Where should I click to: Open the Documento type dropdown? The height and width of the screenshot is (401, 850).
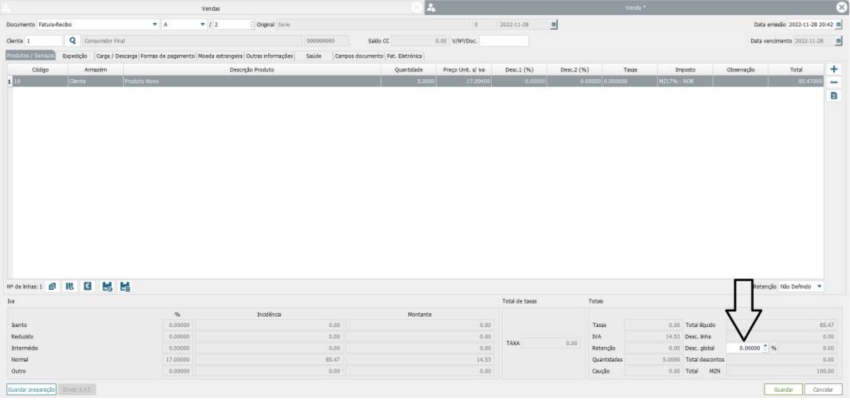click(155, 24)
